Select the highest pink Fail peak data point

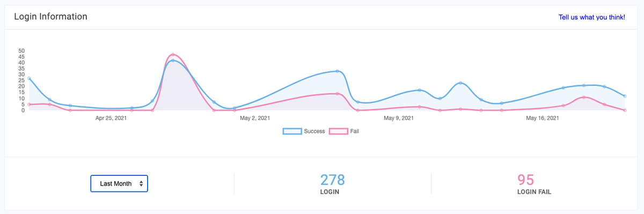tap(173, 55)
